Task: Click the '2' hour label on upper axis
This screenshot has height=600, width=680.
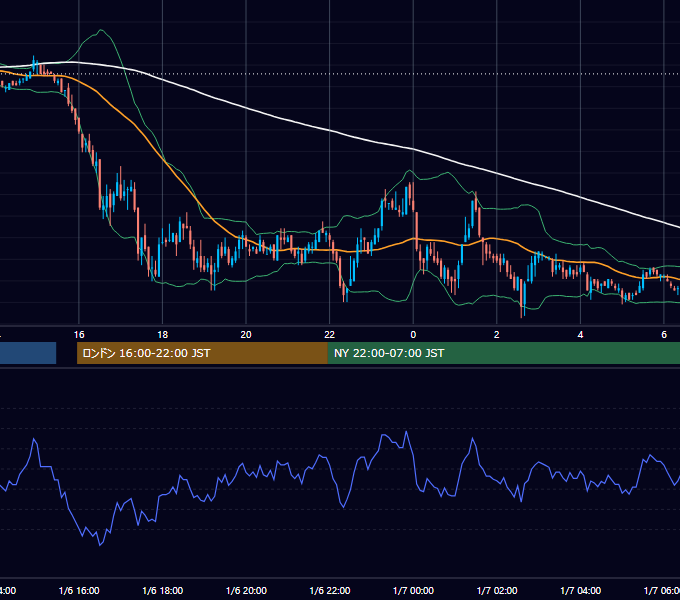Action: coord(497,334)
